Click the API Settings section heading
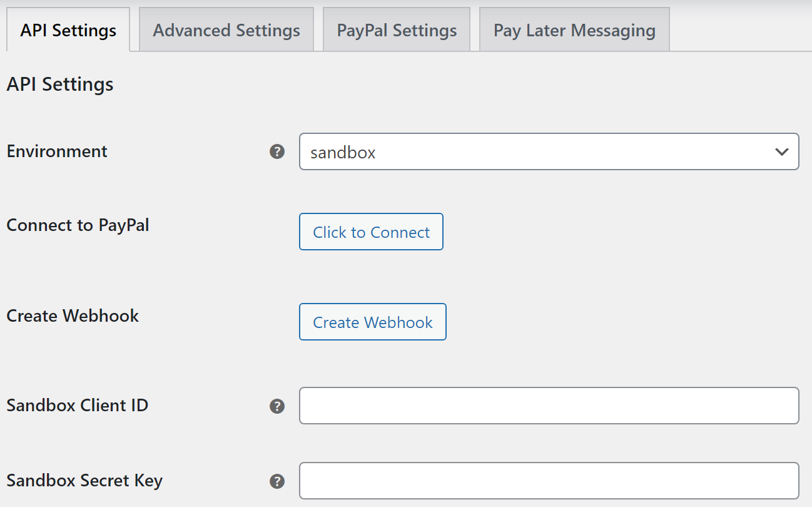 click(x=60, y=84)
